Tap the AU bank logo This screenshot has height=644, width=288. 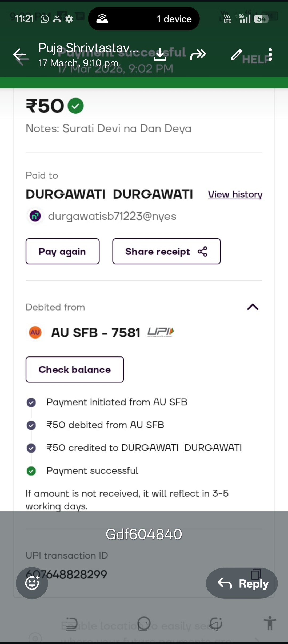tap(35, 332)
